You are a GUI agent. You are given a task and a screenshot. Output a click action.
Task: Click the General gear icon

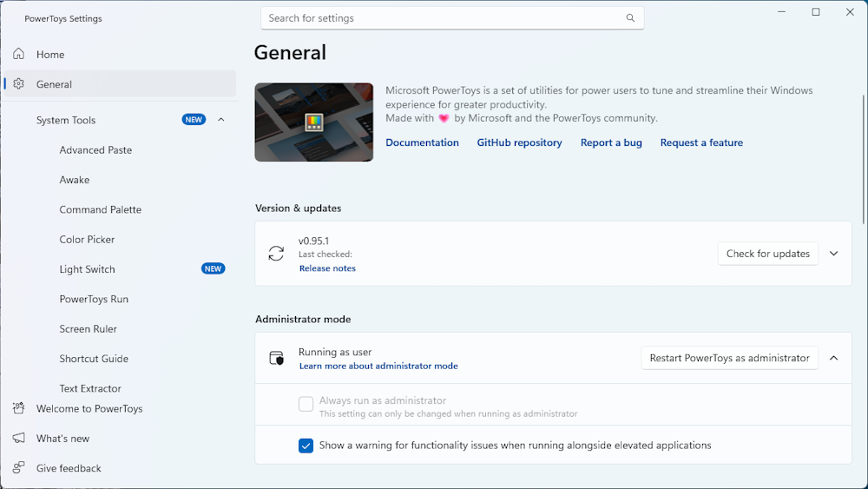point(19,84)
